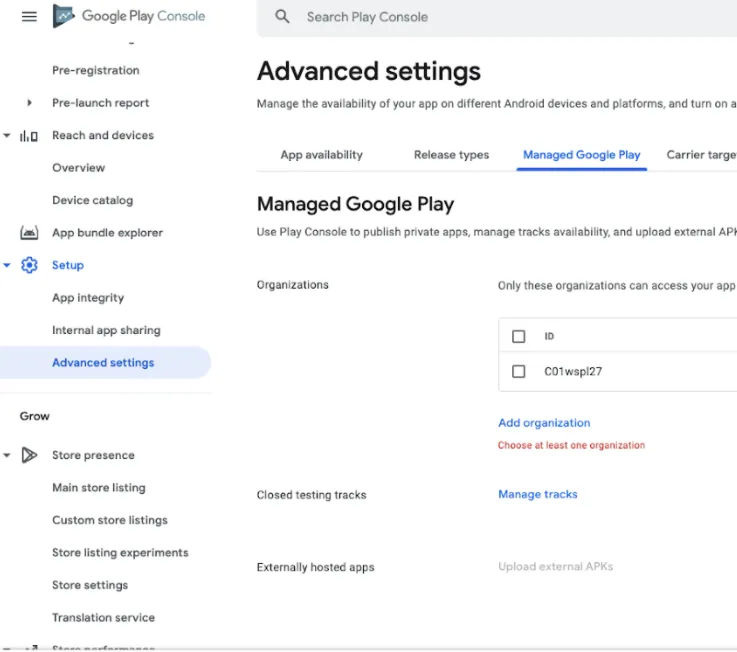The image size is (737, 652).
Task: Click the Grow section heading
Action: coord(34,416)
